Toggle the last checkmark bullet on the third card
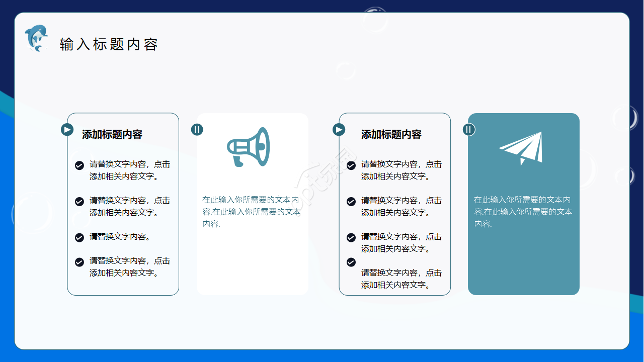 point(351,261)
